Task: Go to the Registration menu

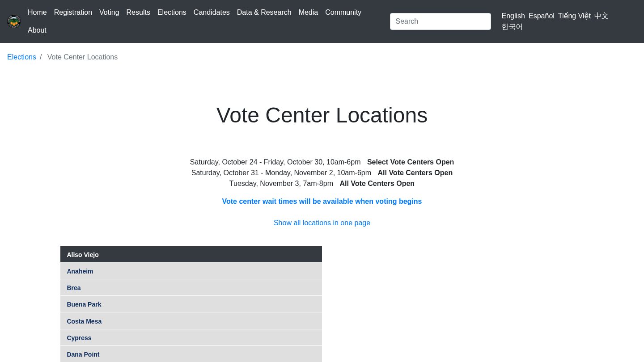Action: 73,13
